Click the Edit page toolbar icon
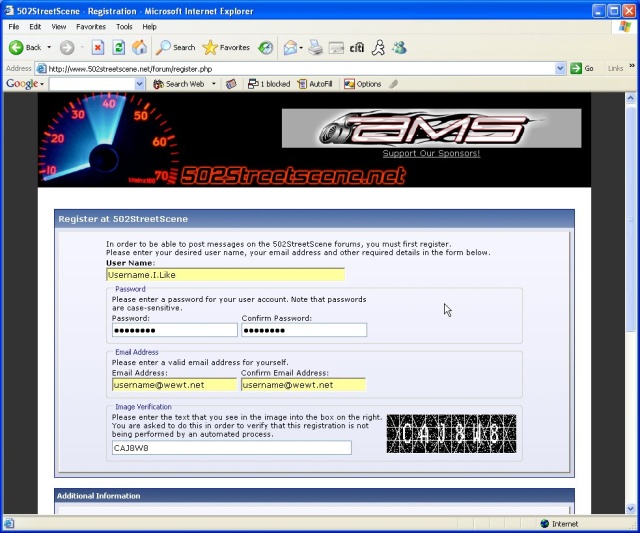This screenshot has height=533, width=640. [x=336, y=48]
